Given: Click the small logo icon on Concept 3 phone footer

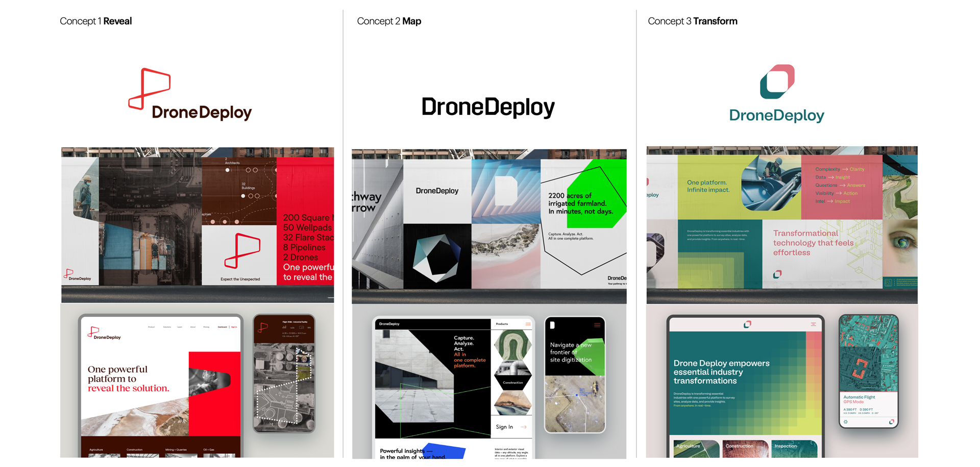Looking at the screenshot, I should pyautogui.click(x=892, y=422).
